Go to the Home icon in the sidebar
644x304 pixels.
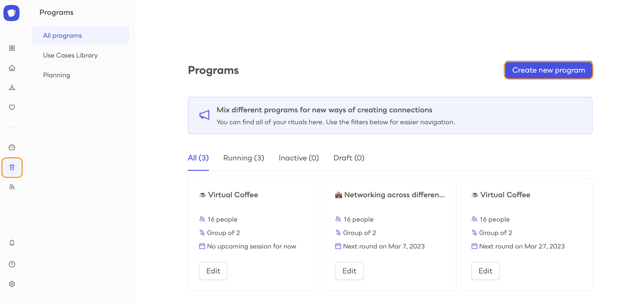12,68
